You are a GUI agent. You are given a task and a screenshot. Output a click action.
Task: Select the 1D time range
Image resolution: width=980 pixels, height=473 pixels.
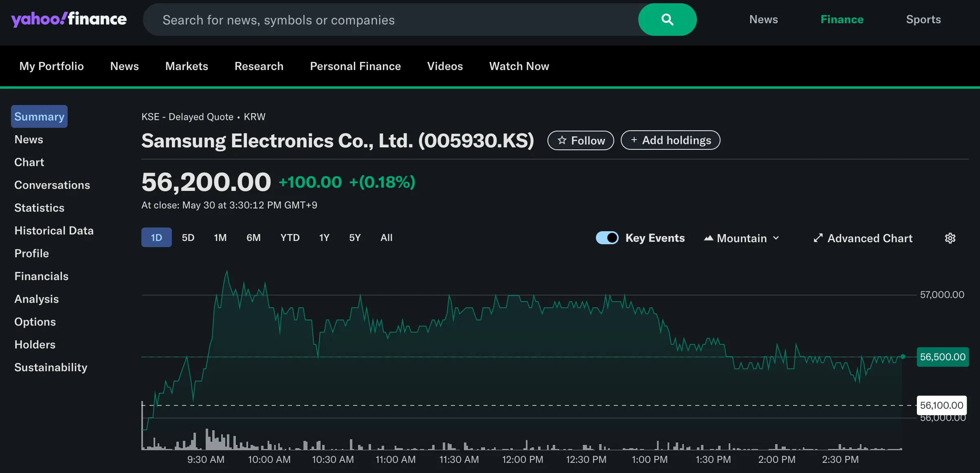(156, 237)
